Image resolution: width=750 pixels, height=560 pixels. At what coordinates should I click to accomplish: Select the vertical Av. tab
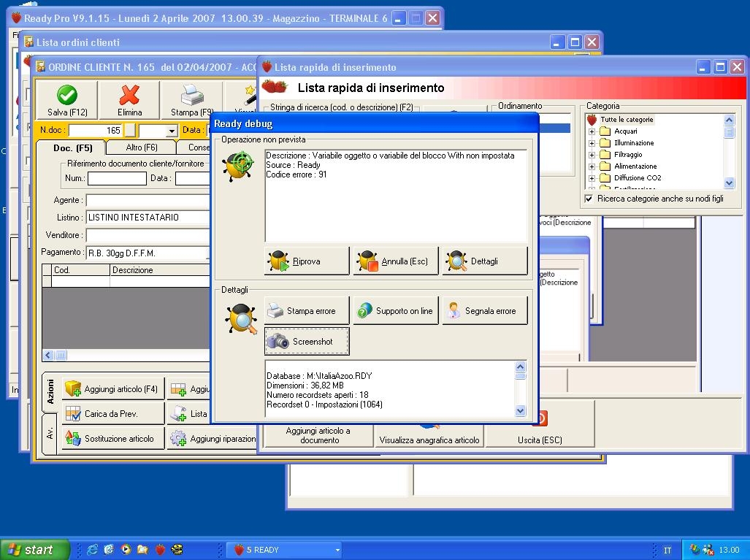[50, 433]
